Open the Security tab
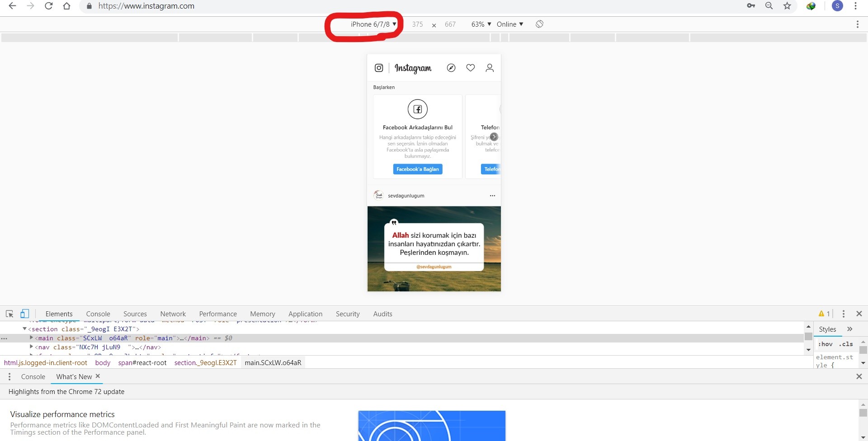This screenshot has width=868, height=441. [x=348, y=314]
